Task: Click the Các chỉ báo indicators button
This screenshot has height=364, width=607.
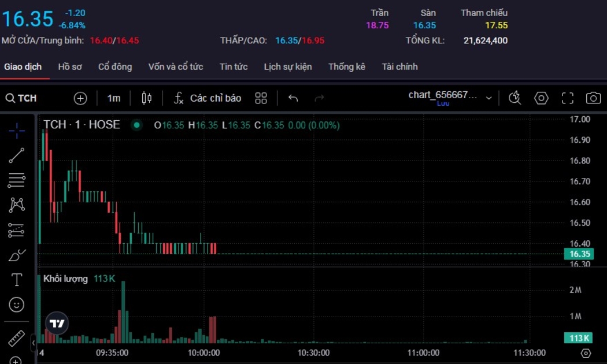Action: click(x=208, y=98)
